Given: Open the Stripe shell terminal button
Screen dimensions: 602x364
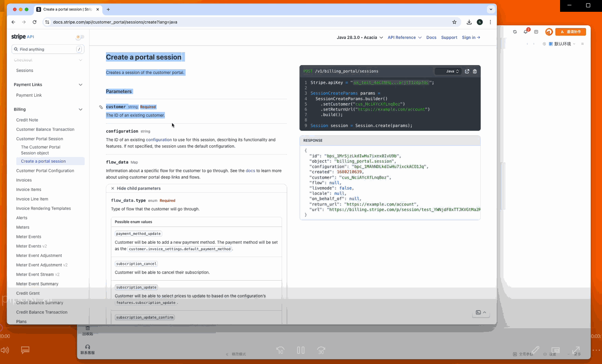Looking at the screenshot, I should click(x=481, y=312).
